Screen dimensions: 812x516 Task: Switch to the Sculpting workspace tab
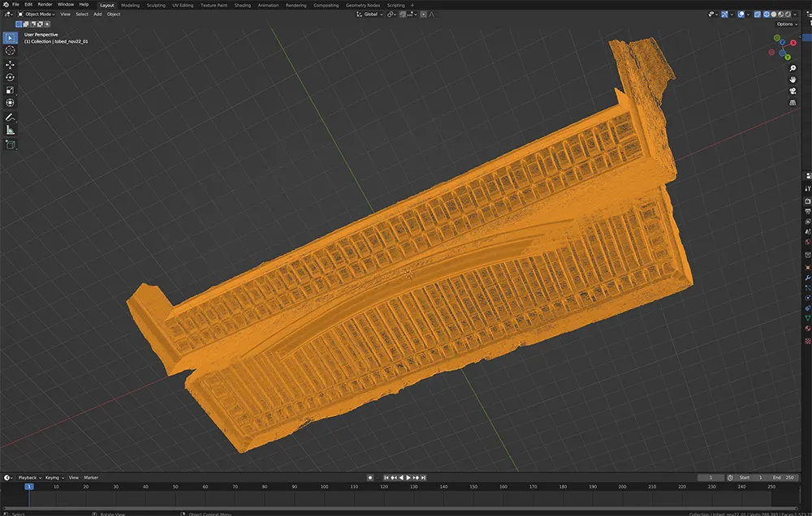pos(156,5)
